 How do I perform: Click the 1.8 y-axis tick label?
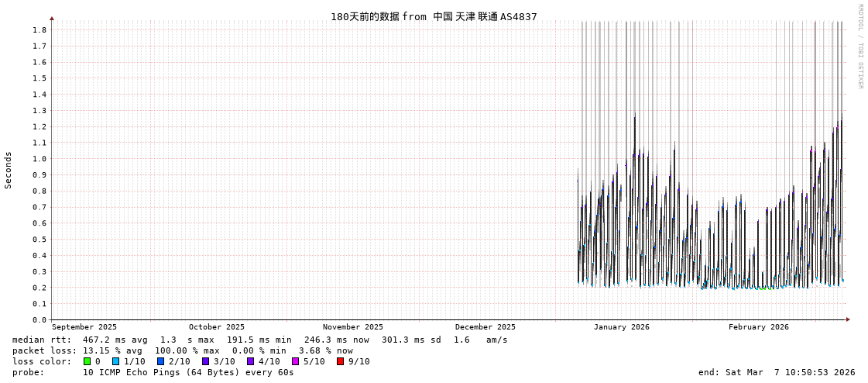[x=39, y=30]
